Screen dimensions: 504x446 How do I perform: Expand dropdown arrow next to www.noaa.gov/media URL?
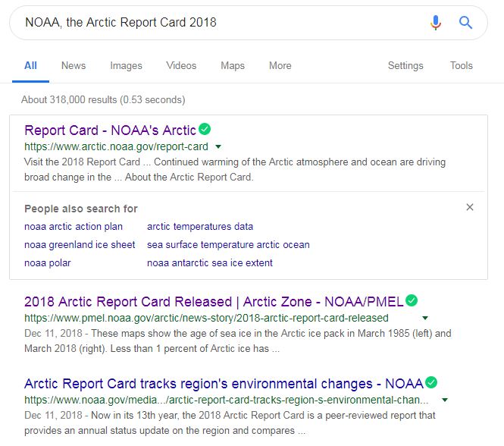[x=445, y=400]
